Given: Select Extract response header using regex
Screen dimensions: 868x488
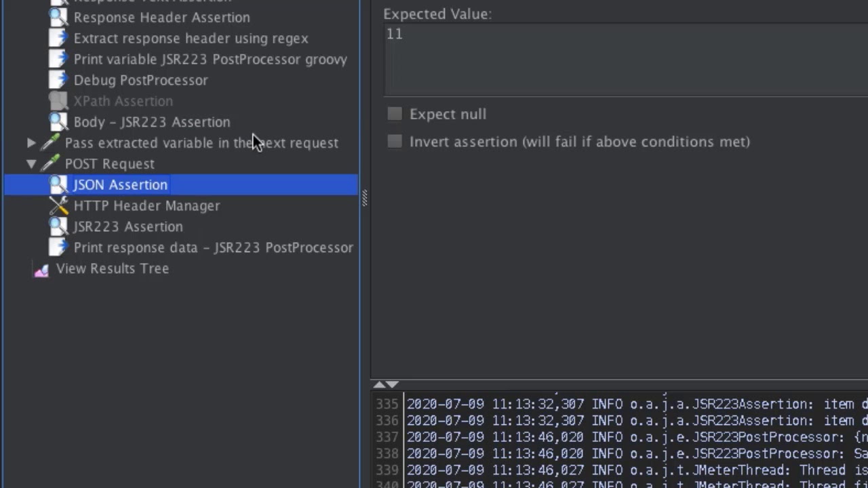Looking at the screenshot, I should 191,39.
